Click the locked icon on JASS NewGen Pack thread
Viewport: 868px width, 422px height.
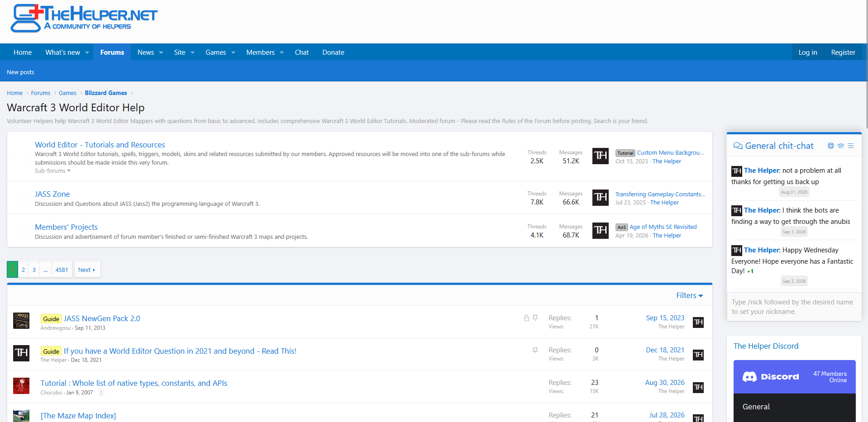(526, 318)
